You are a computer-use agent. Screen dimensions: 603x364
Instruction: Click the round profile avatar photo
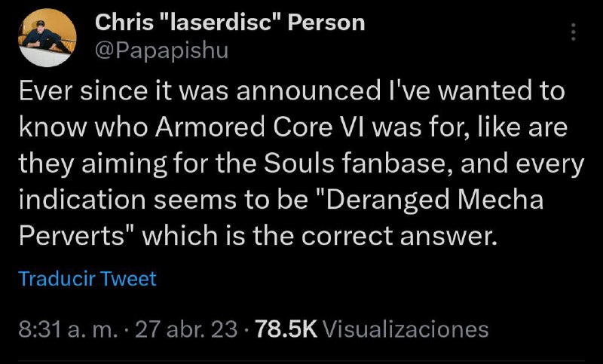[47, 38]
